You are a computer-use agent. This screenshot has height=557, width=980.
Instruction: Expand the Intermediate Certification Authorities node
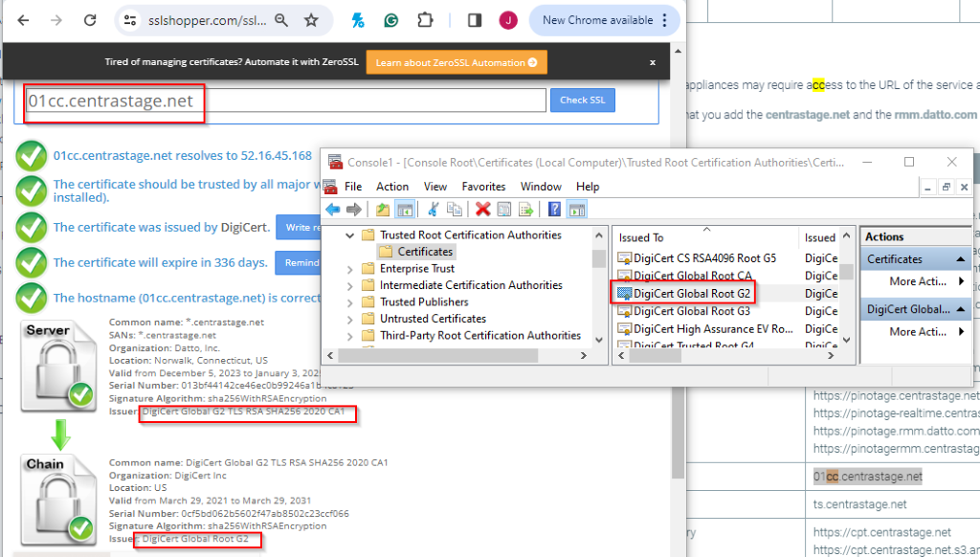[x=350, y=285]
